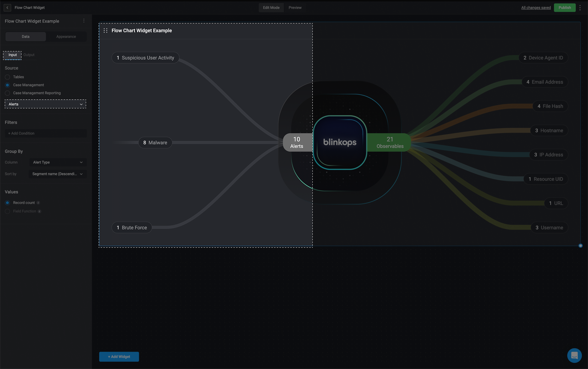Select the Tables source radio
The height and width of the screenshot is (369, 588).
pyautogui.click(x=7, y=77)
